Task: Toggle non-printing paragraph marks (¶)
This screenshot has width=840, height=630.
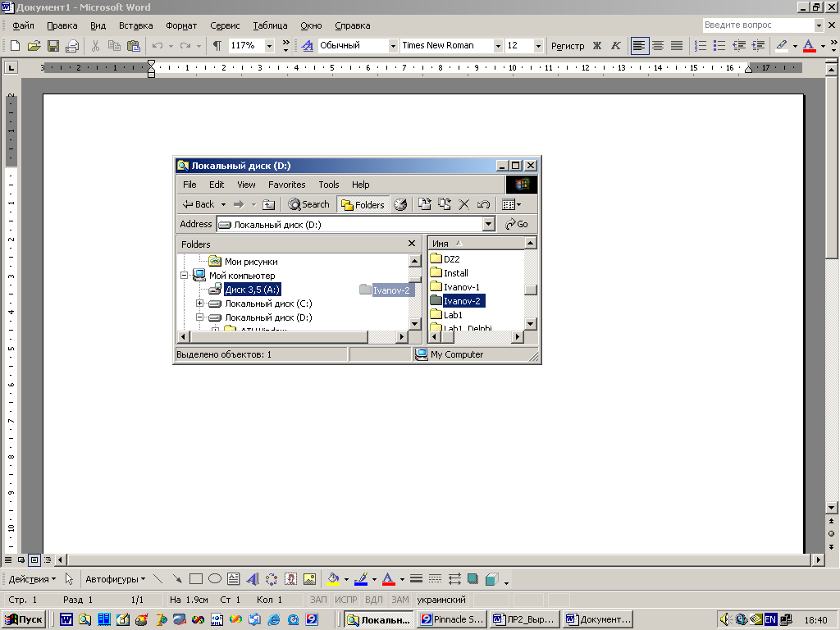Action: (x=217, y=46)
